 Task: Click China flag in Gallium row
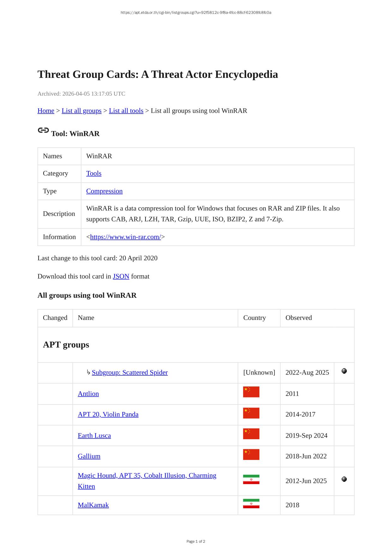(x=251, y=455)
